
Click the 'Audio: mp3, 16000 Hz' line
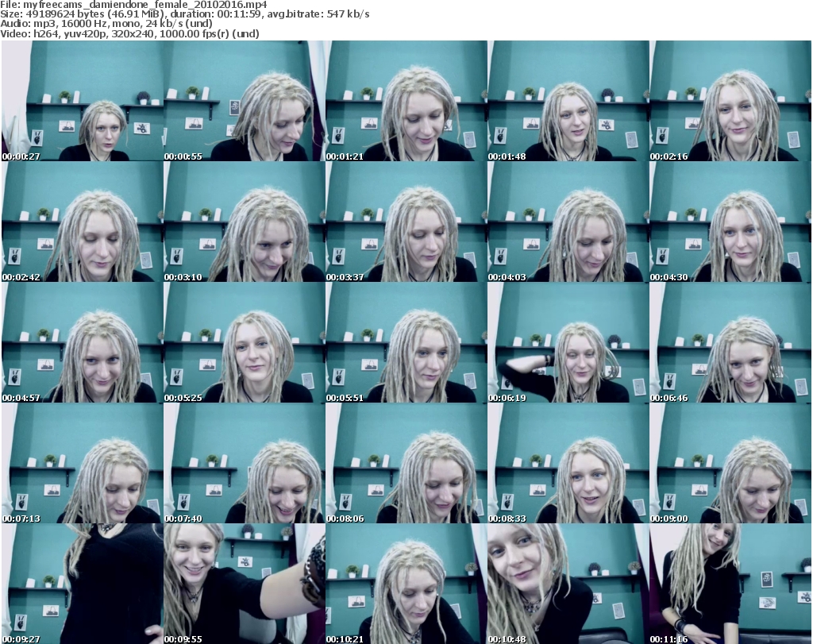pyautogui.click(x=106, y=24)
